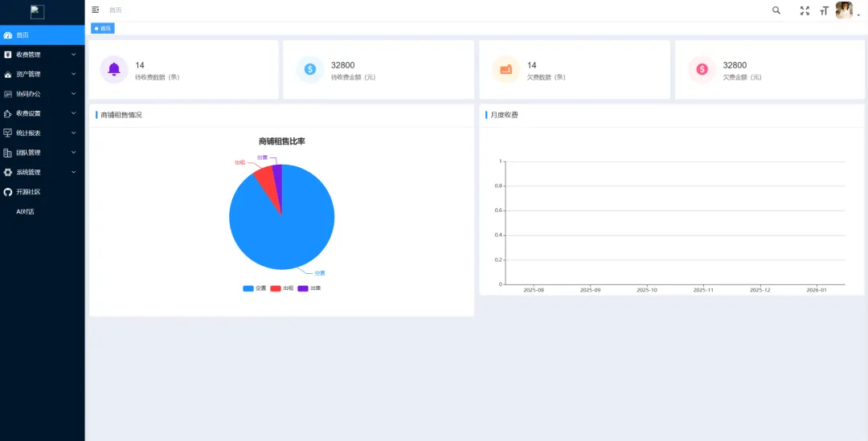This screenshot has width=868, height=441.
Task: Toggle the red 出租 legend item
Action: point(282,288)
